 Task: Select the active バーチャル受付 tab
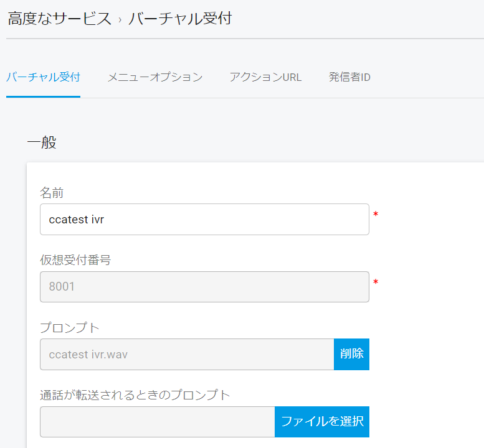(43, 77)
